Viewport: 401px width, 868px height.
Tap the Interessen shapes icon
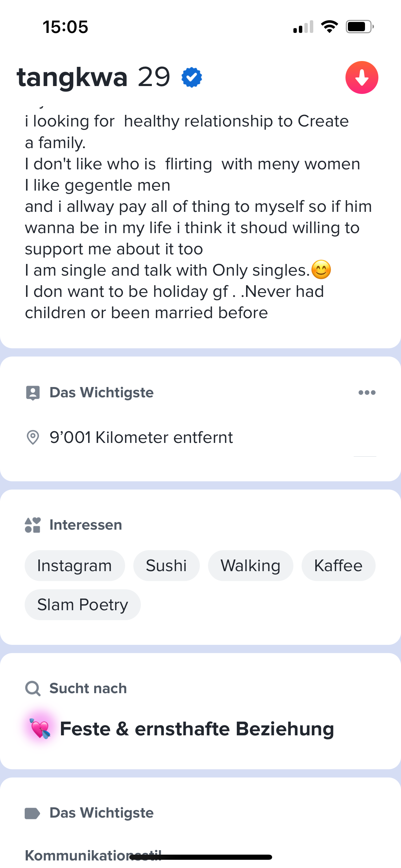click(33, 525)
